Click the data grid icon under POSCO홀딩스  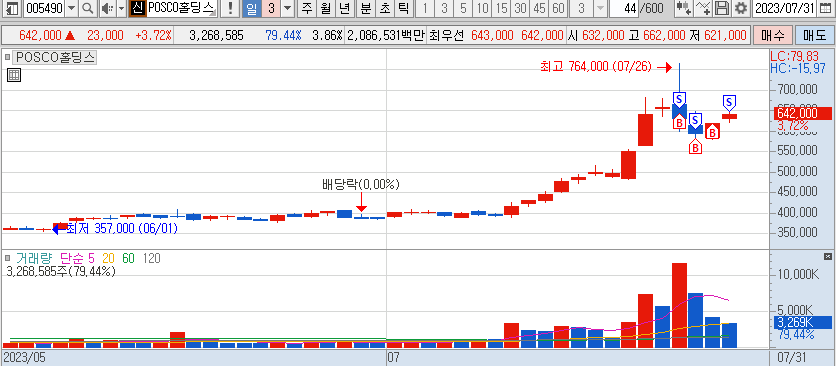[x=14, y=75]
